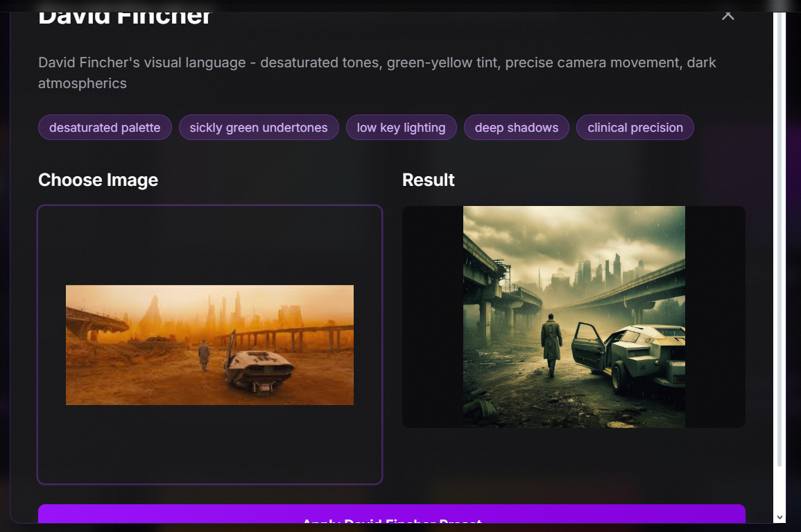Select the 'desaturated palette' tag
801x532 pixels.
point(105,127)
